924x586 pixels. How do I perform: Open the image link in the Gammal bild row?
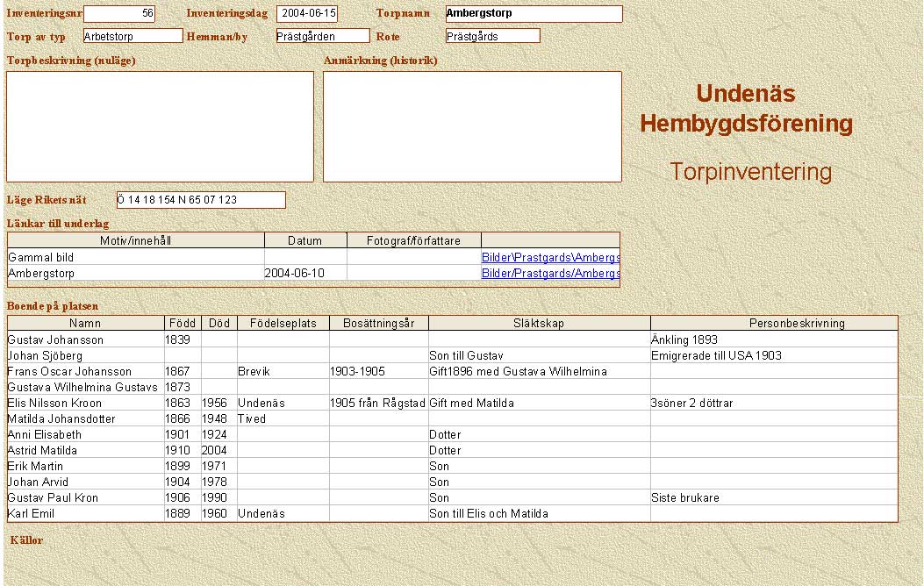550,258
